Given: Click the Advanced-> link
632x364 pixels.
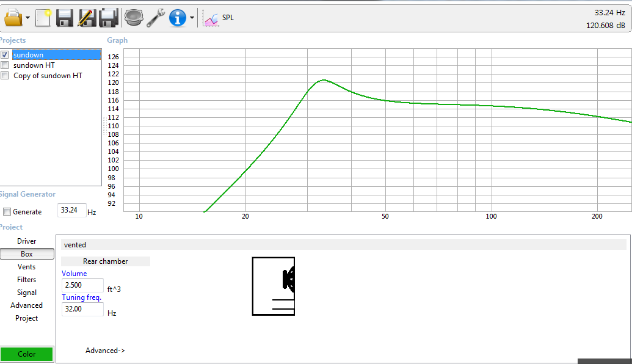Looking at the screenshot, I should pyautogui.click(x=105, y=351).
